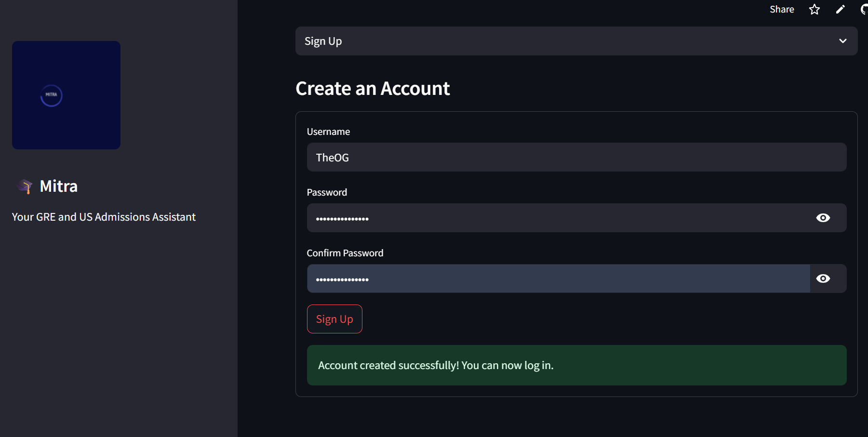Open the Sign Up mode select box
This screenshot has height=437, width=868.
point(569,41)
